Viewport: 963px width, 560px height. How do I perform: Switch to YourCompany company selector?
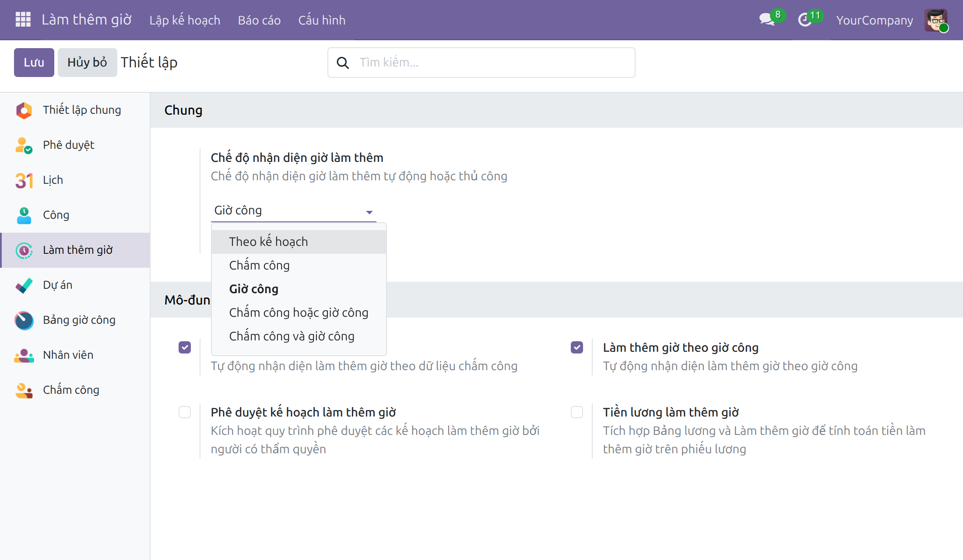point(875,20)
